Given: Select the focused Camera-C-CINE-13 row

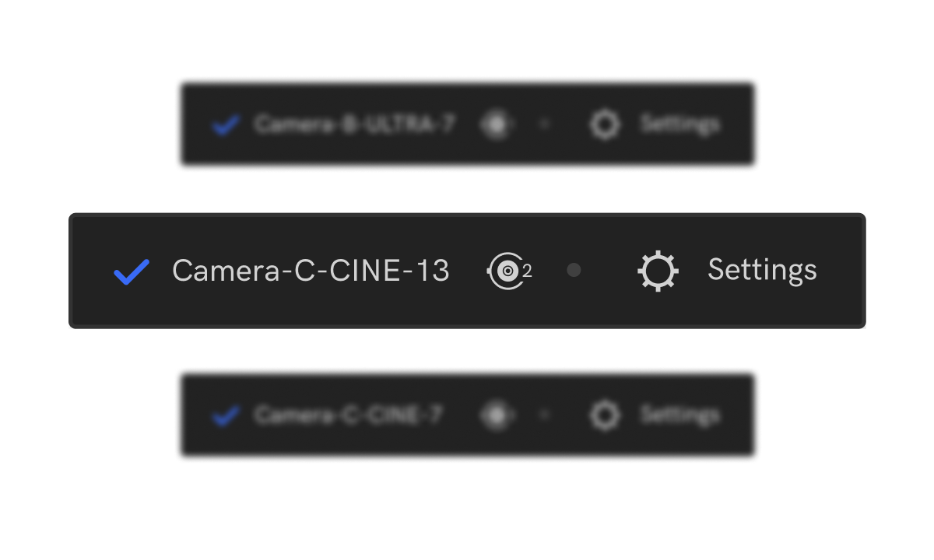Looking at the screenshot, I should [467, 307].
